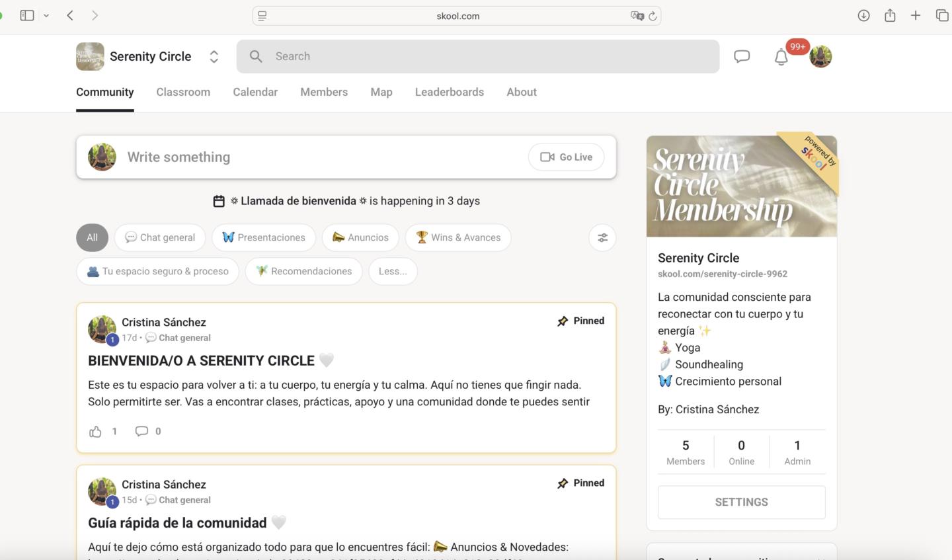Open community SETTINGS button
Image resolution: width=952 pixels, height=560 pixels.
pos(742,502)
